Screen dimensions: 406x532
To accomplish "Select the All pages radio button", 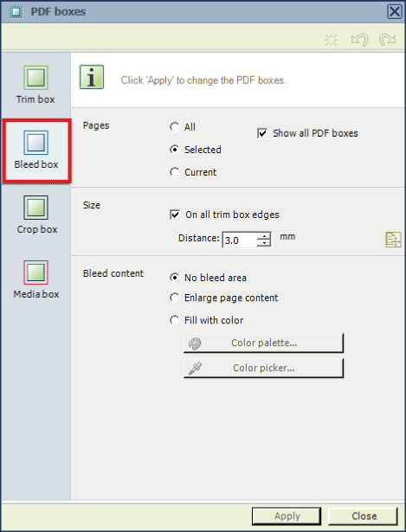I will 175,127.
